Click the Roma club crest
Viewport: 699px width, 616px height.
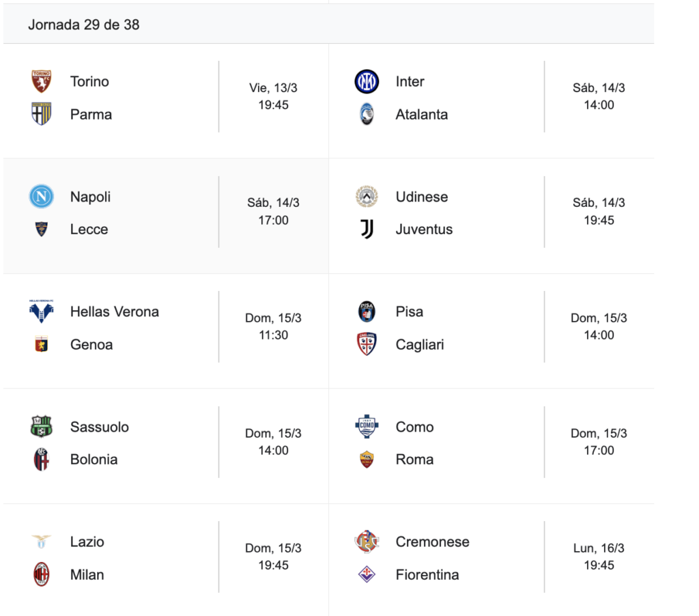pos(367,460)
